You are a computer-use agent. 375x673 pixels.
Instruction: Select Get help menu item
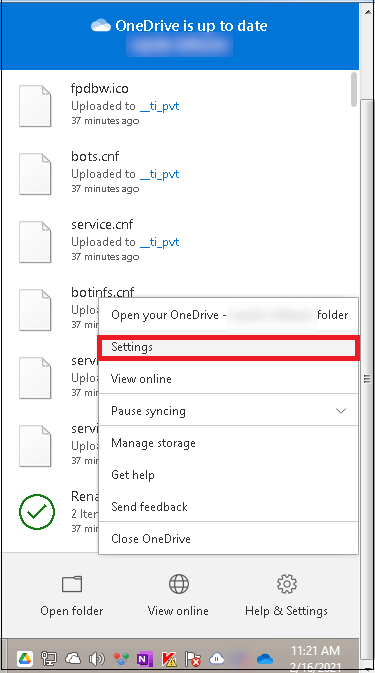point(228,475)
